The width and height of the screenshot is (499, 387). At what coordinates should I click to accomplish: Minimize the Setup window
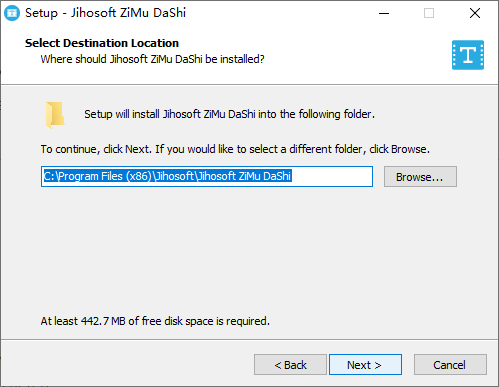coord(384,13)
